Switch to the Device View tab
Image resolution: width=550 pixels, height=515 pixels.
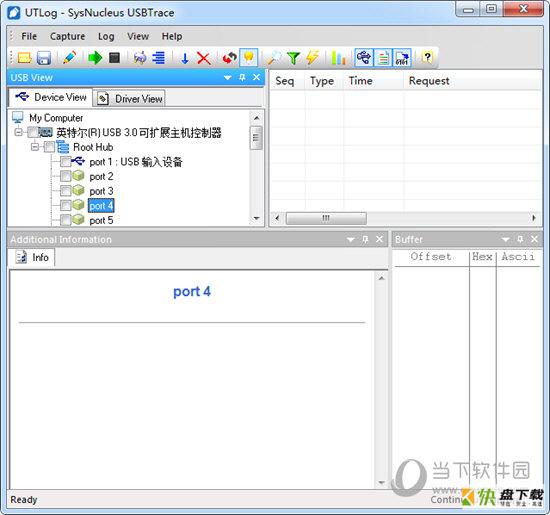click(x=51, y=97)
